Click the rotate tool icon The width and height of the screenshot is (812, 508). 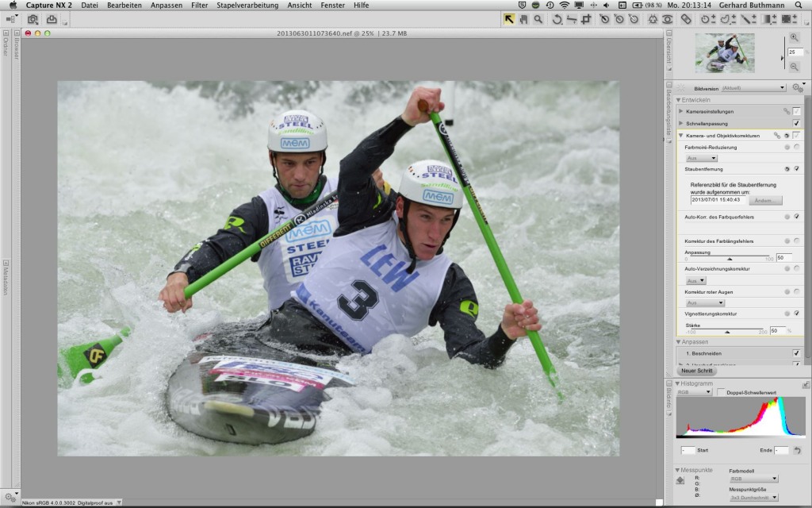pos(557,19)
